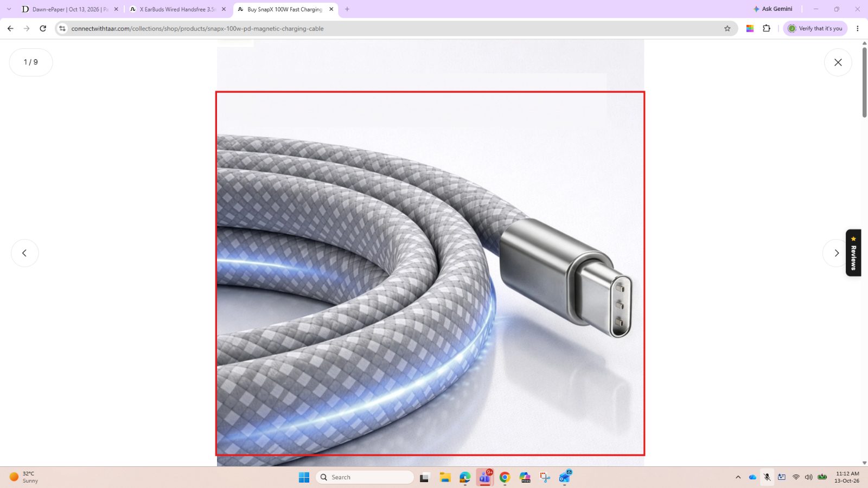
Task: Open a new browser tab
Action: (x=347, y=9)
